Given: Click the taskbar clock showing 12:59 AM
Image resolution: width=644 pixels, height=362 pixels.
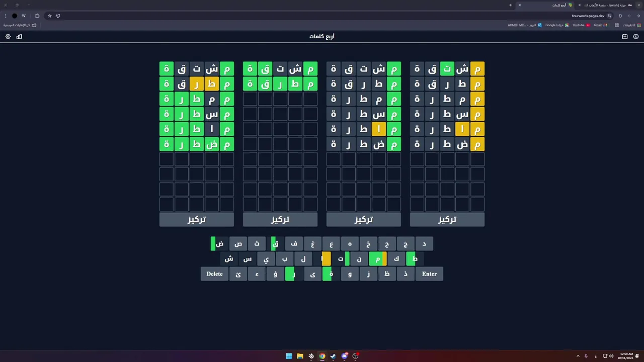Looking at the screenshot, I should coord(625,356).
